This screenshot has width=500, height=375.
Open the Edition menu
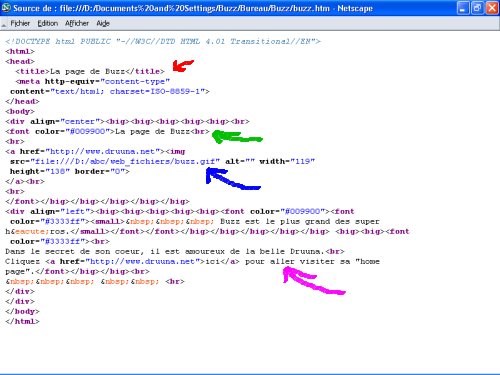coord(47,23)
